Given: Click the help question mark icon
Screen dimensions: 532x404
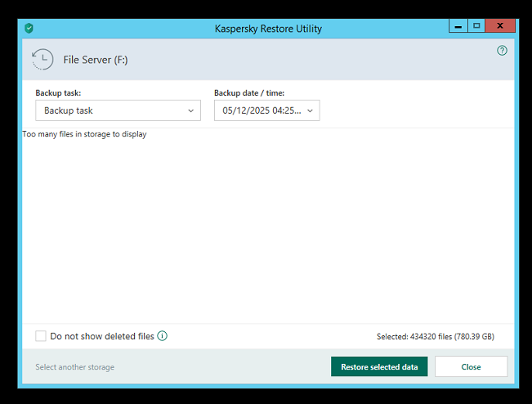Looking at the screenshot, I should point(502,51).
